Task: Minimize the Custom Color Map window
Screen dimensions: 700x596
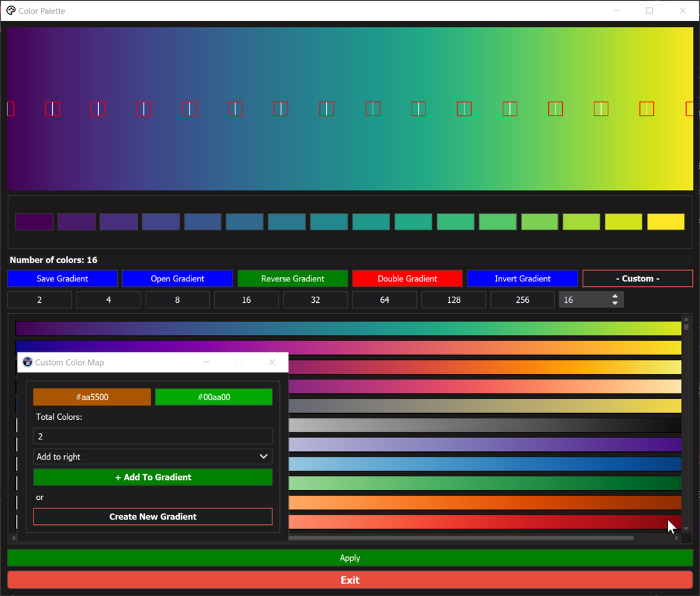Action: pyautogui.click(x=205, y=362)
